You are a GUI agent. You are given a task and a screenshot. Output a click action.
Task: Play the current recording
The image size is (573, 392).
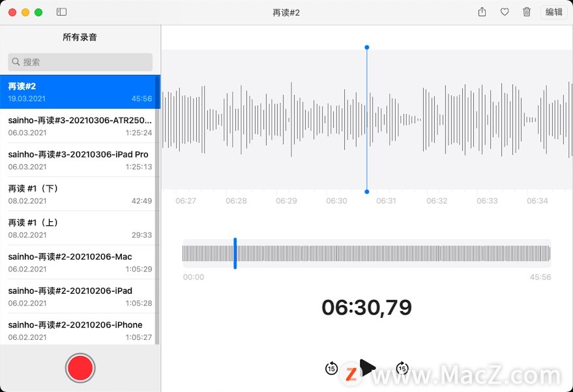[367, 367]
